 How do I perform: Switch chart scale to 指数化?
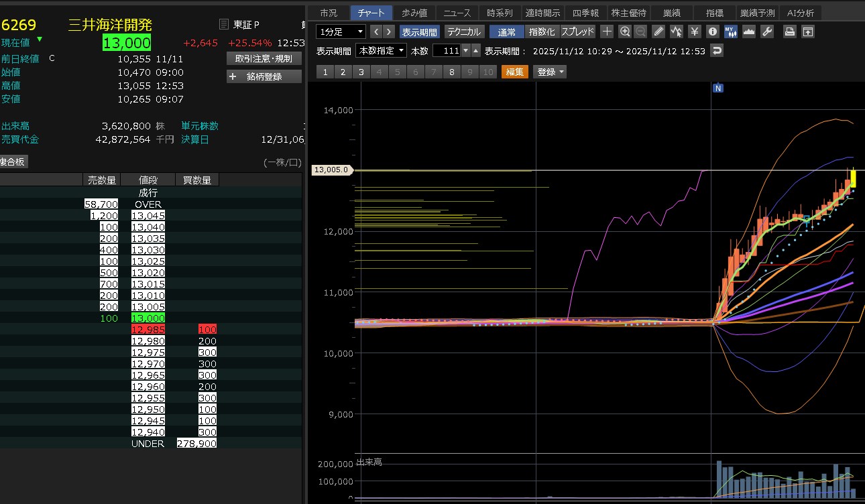point(542,31)
